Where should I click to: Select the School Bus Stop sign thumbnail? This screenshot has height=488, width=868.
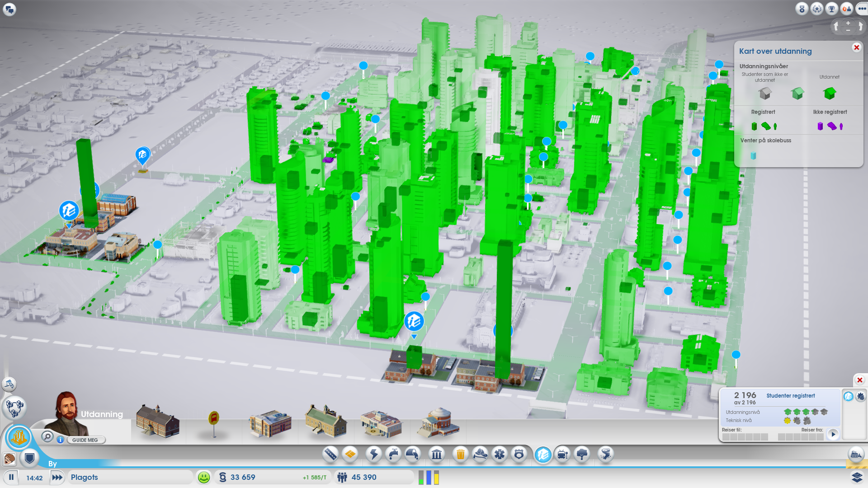(x=214, y=424)
